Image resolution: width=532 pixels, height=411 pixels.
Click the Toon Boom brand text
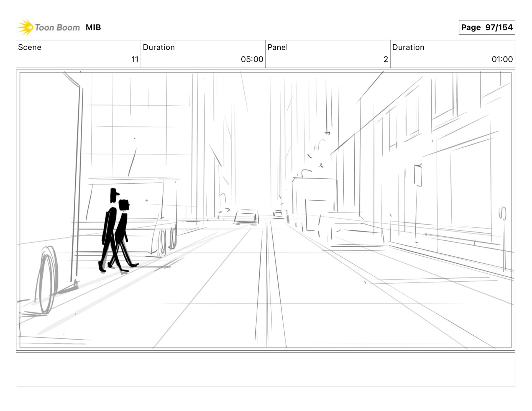(57, 27)
